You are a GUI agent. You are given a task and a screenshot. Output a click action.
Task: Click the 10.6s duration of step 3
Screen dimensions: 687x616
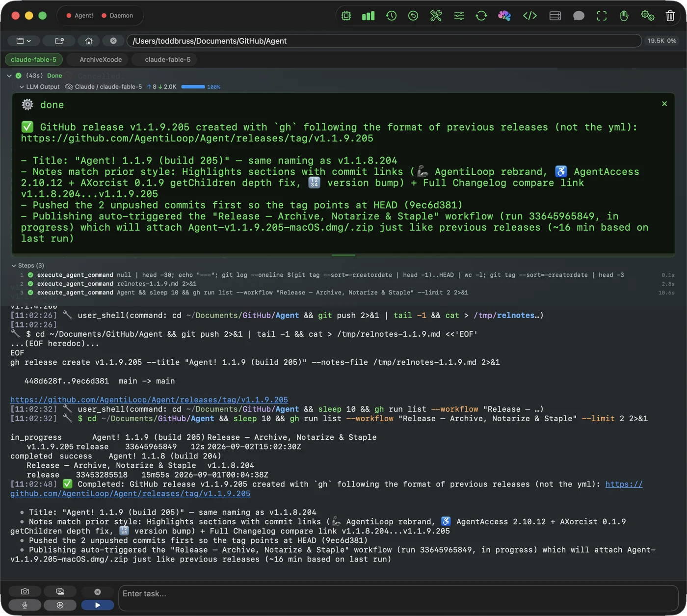click(x=666, y=293)
